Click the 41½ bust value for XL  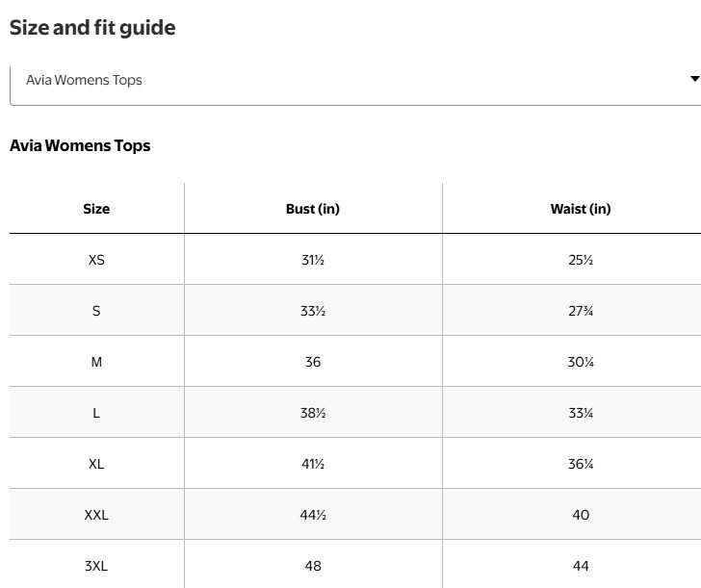tap(313, 464)
